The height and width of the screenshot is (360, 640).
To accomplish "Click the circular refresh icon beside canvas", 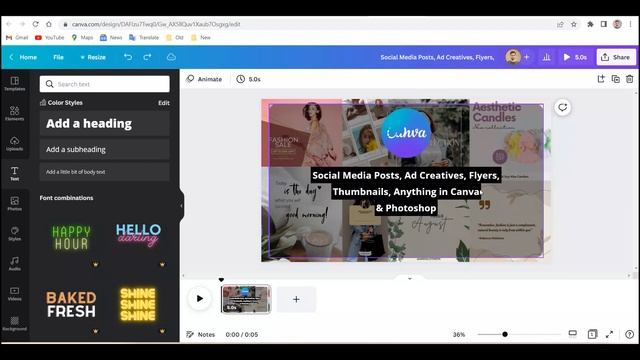I will point(562,108).
